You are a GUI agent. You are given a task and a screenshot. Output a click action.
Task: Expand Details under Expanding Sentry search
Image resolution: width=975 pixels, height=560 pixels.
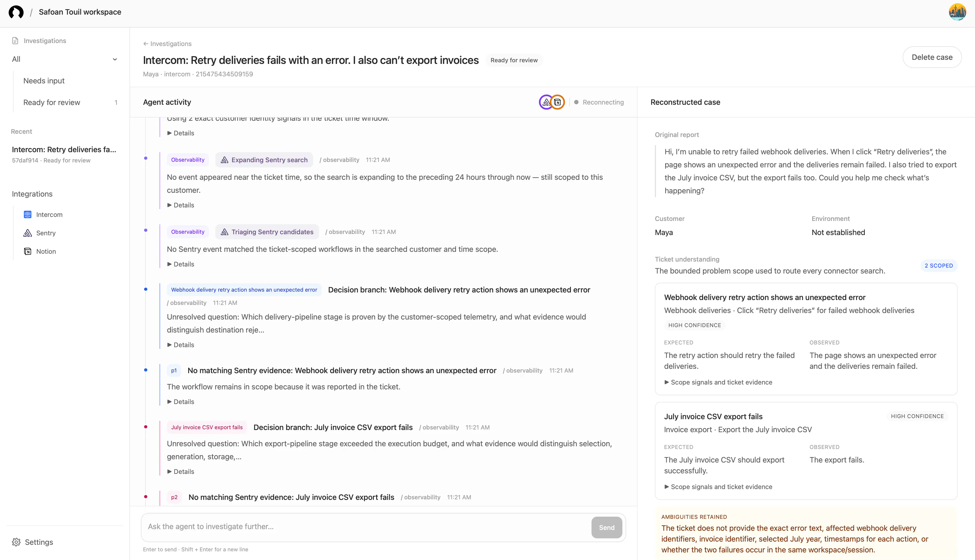pos(181,205)
